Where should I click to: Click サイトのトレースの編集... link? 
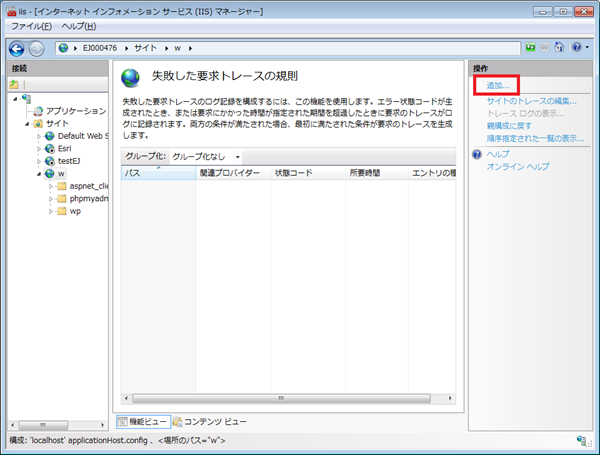pyautogui.click(x=531, y=101)
